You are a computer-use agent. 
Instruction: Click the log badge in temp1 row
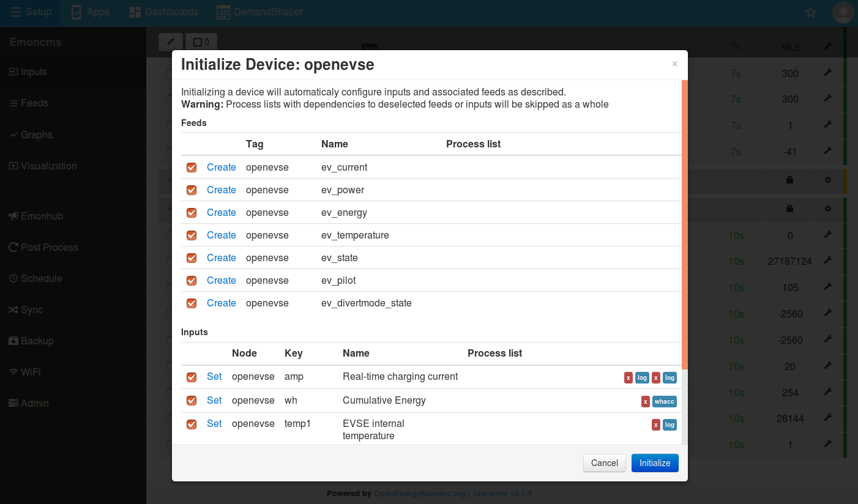click(x=670, y=424)
